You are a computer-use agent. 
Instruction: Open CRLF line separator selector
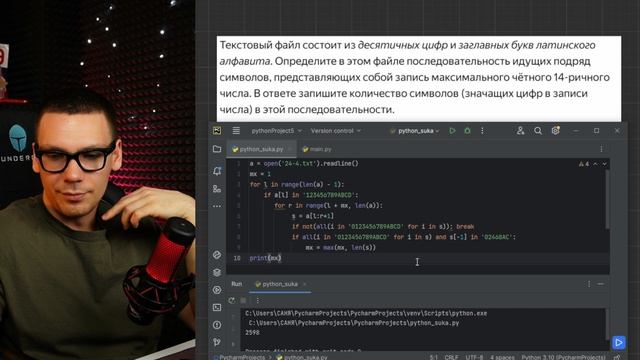451,357
